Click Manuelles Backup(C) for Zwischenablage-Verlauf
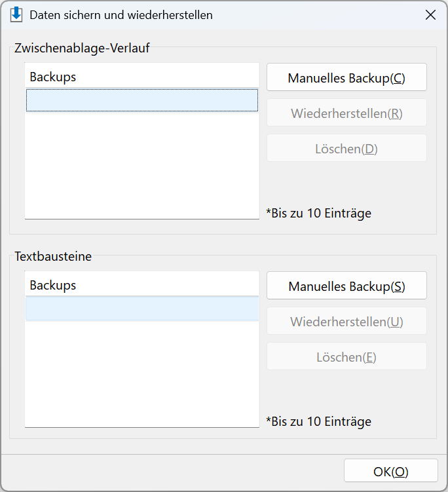 (346, 77)
